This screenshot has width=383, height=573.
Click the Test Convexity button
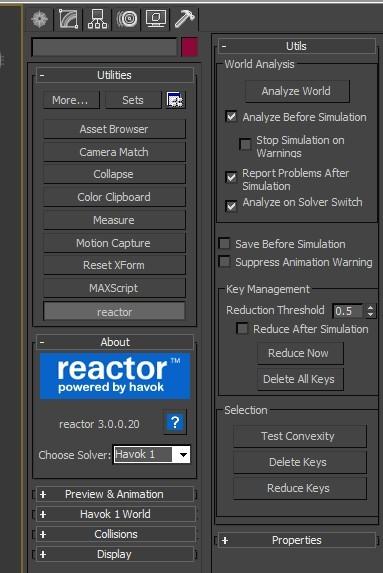pyautogui.click(x=299, y=436)
